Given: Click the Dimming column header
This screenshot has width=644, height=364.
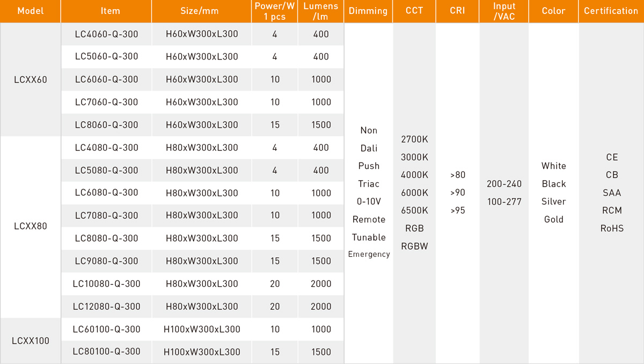Looking at the screenshot, I should coord(368,11).
